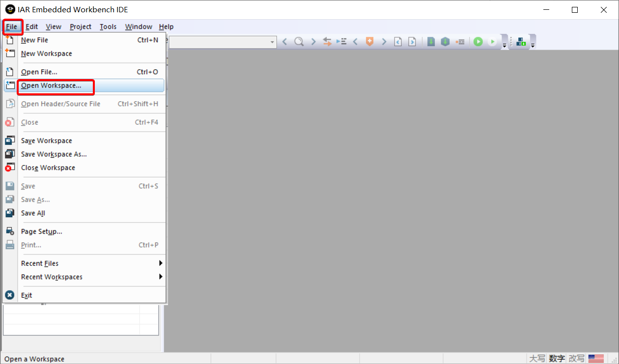Click Exit to quit the IDE
Image resolution: width=619 pixels, height=364 pixels.
point(27,295)
